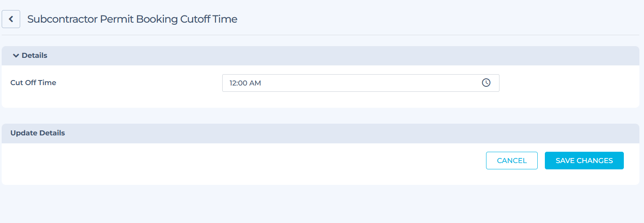Save the cutoff time changes

click(584, 161)
